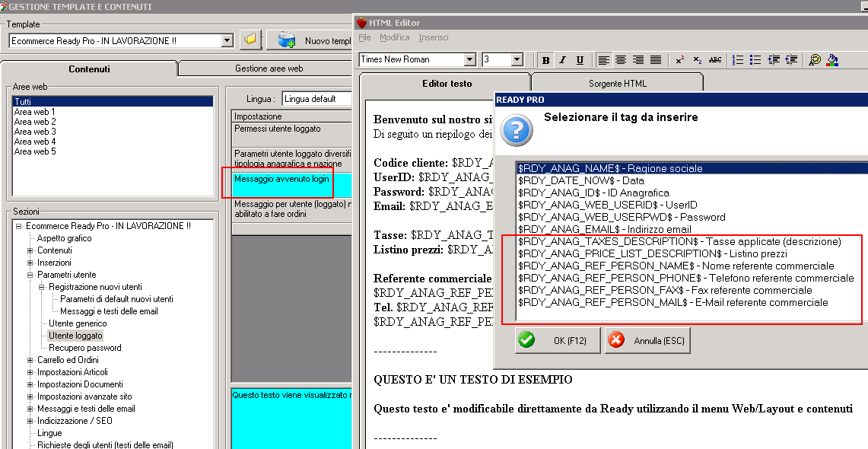868x449 pixels.
Task: Collapse Registrazione nuovi utenti node
Action: click(42, 287)
